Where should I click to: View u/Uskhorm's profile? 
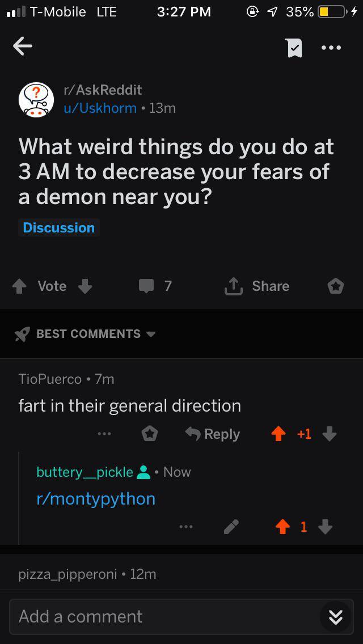(x=100, y=108)
